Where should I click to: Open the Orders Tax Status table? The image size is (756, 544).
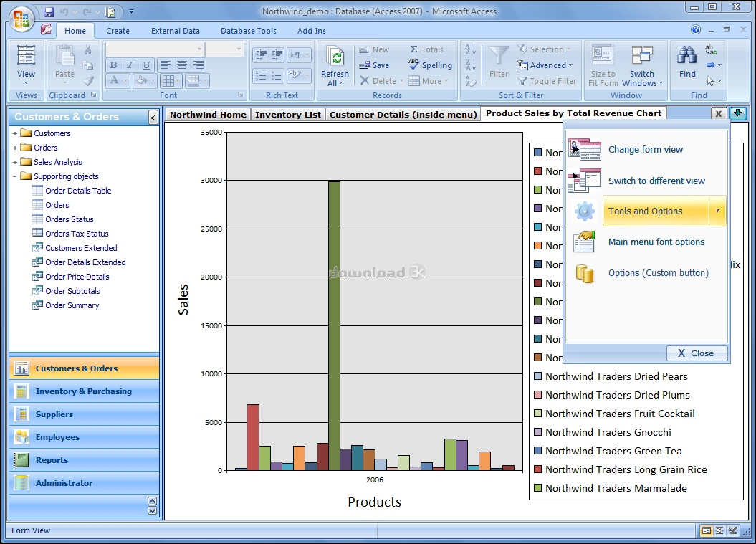77,234
